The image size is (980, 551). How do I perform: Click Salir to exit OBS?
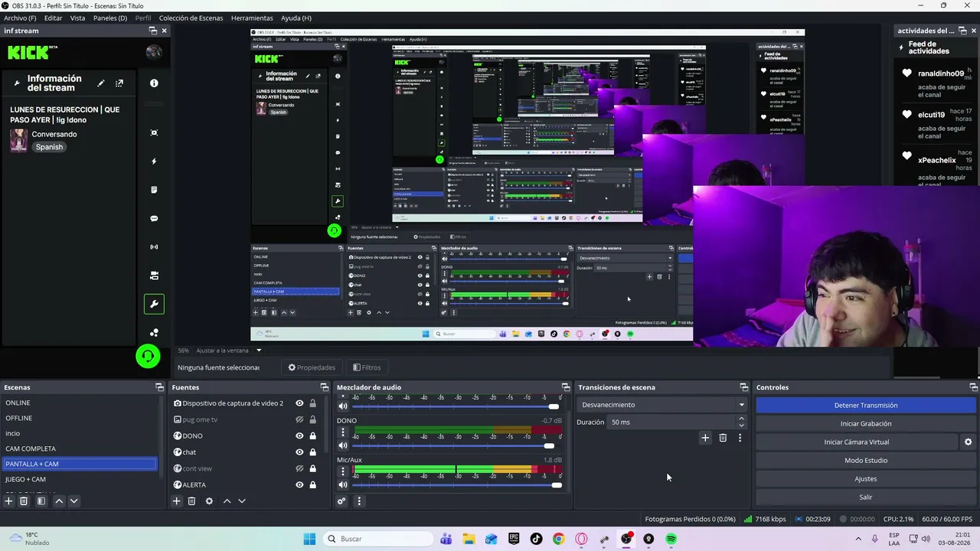pyautogui.click(x=866, y=497)
